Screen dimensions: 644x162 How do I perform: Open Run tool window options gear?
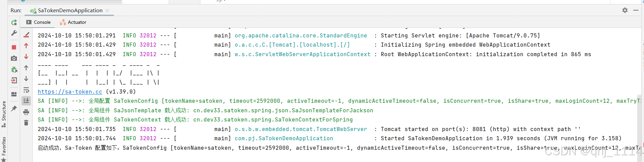pyautogui.click(x=625, y=10)
